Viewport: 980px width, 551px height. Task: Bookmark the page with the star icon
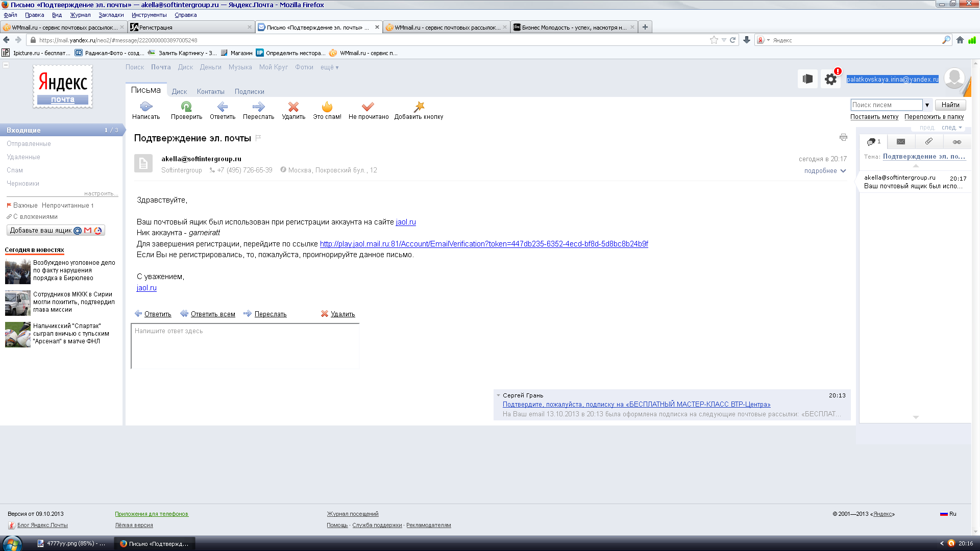(714, 40)
